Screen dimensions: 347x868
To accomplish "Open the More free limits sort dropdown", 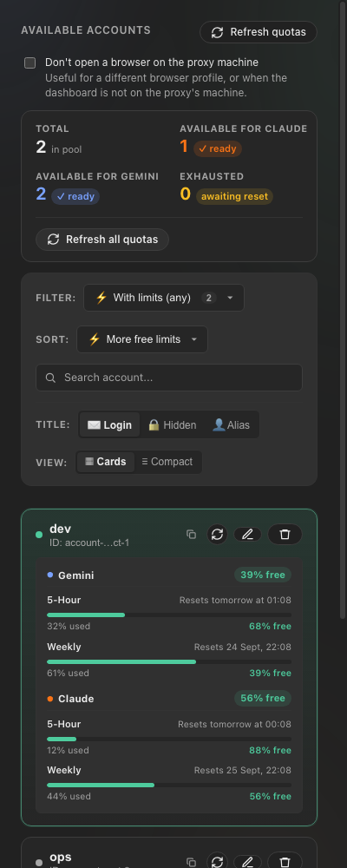I will click(x=142, y=339).
